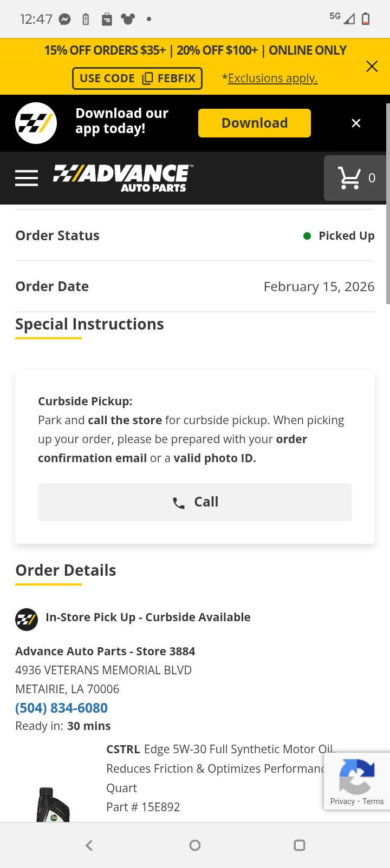Dismiss the promo code banner
Viewport: 390px width, 868px height.
[x=372, y=67]
